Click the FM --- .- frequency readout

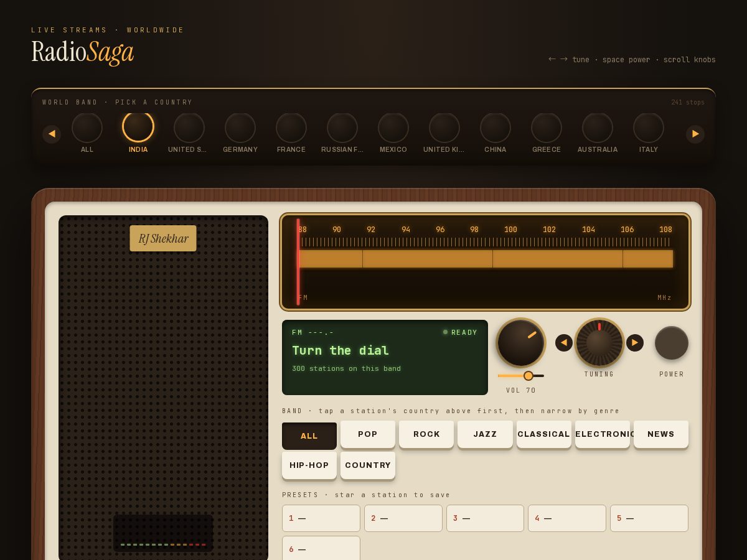pyautogui.click(x=313, y=332)
